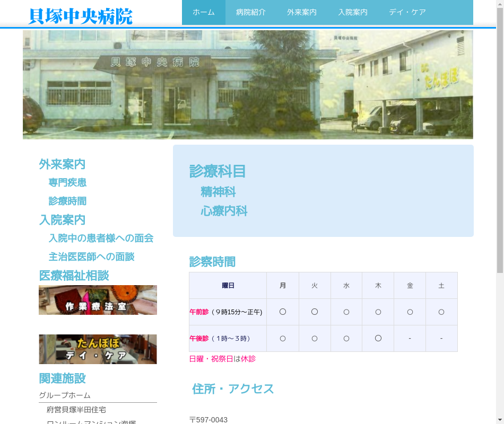Click the 診療時間 sidebar link
Image resolution: width=504 pixels, height=424 pixels.
pyautogui.click(x=67, y=201)
